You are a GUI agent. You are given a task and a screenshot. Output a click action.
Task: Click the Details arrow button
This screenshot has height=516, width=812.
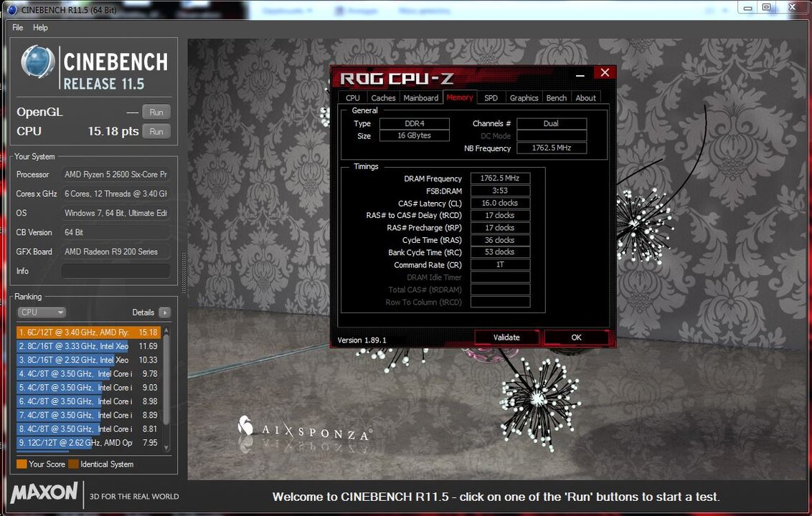(165, 312)
